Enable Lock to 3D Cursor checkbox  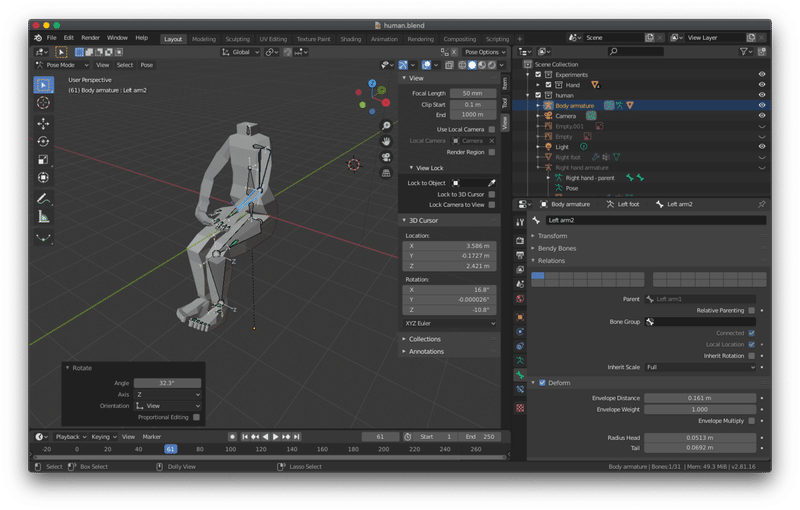[x=492, y=194]
